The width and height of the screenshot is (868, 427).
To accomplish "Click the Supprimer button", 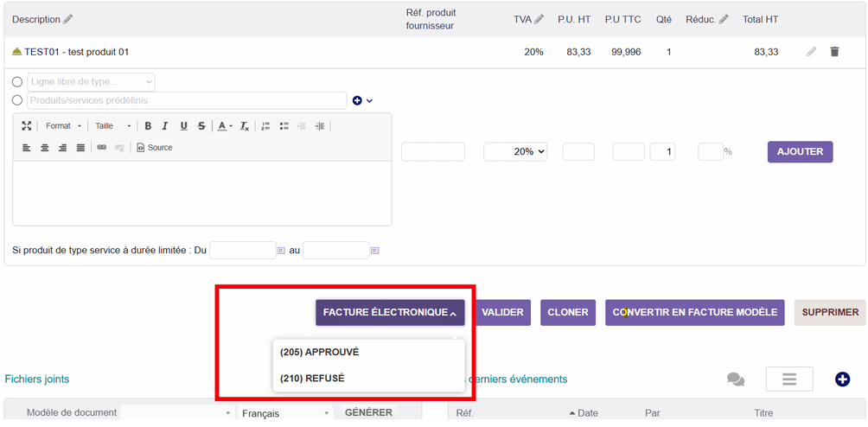I will point(830,313).
